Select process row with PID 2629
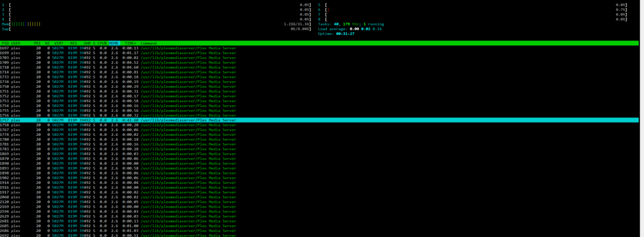Screen dimensions: 644x237 [320, 216]
